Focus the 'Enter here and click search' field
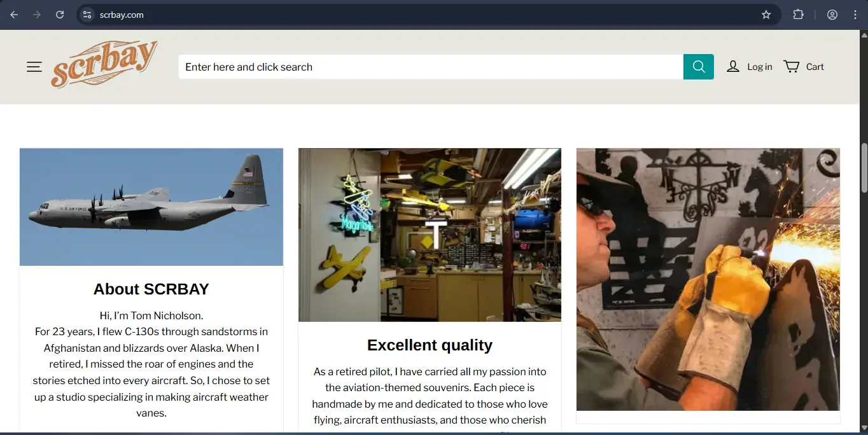 coord(430,67)
